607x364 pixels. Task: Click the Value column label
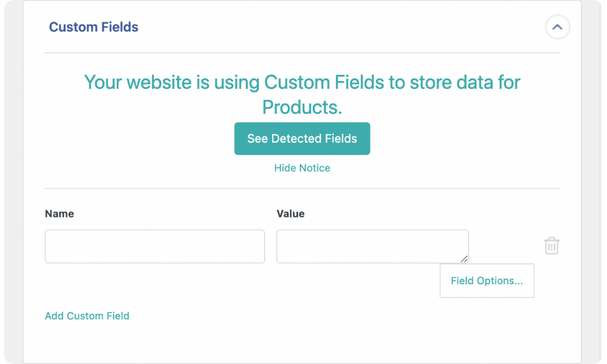(290, 214)
